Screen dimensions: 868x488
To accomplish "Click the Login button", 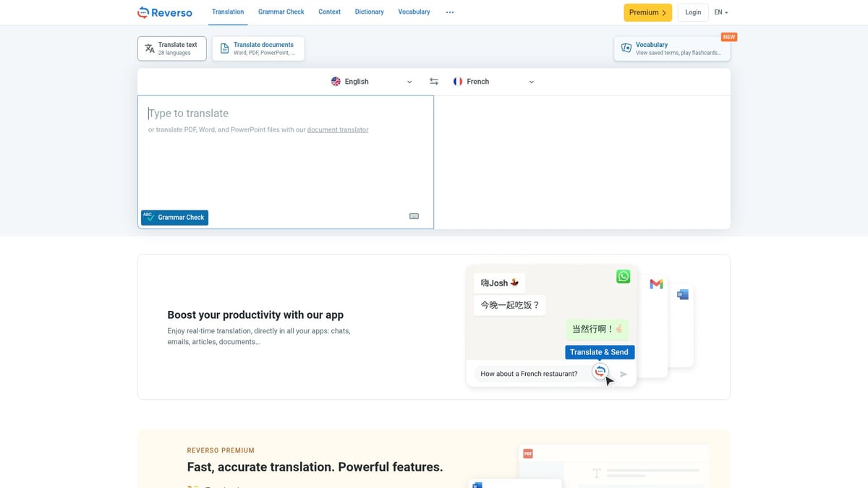I will [692, 12].
